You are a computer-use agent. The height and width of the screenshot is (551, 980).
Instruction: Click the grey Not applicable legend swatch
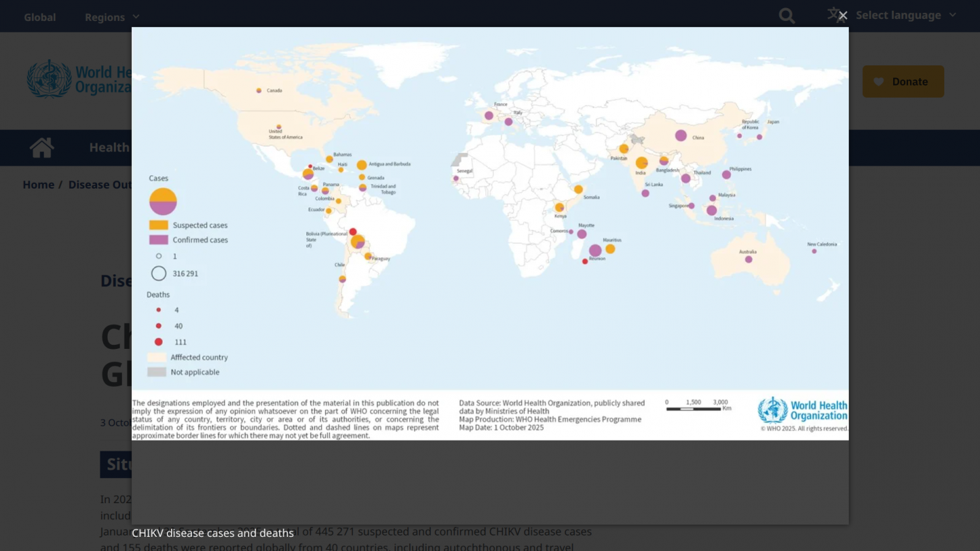(156, 372)
